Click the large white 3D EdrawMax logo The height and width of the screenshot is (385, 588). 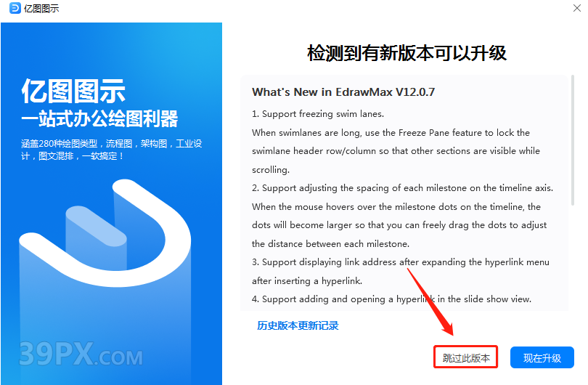(x=105, y=233)
